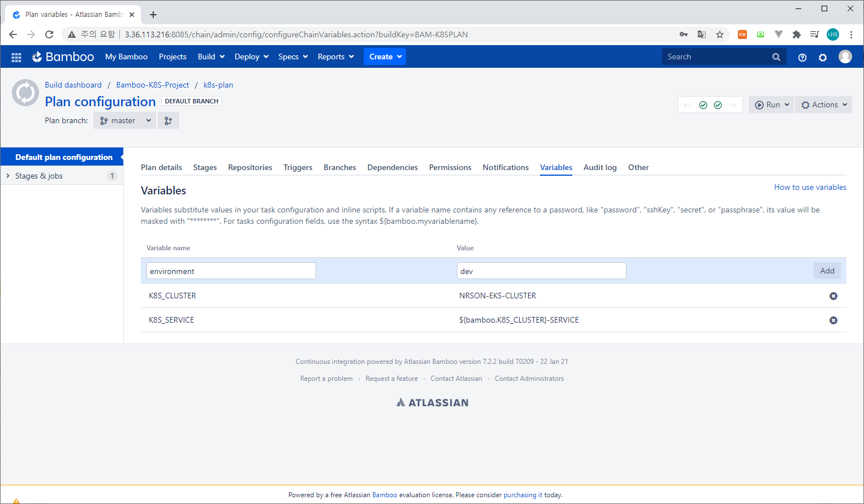The height and width of the screenshot is (504, 864).
Task: Switch to the Audit log tab
Action: (600, 167)
